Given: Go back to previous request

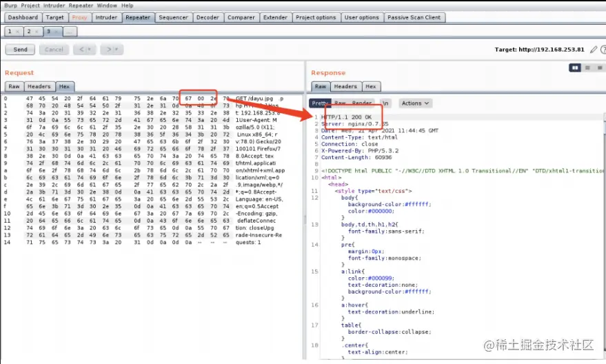Looking at the screenshot, I should (81, 50).
